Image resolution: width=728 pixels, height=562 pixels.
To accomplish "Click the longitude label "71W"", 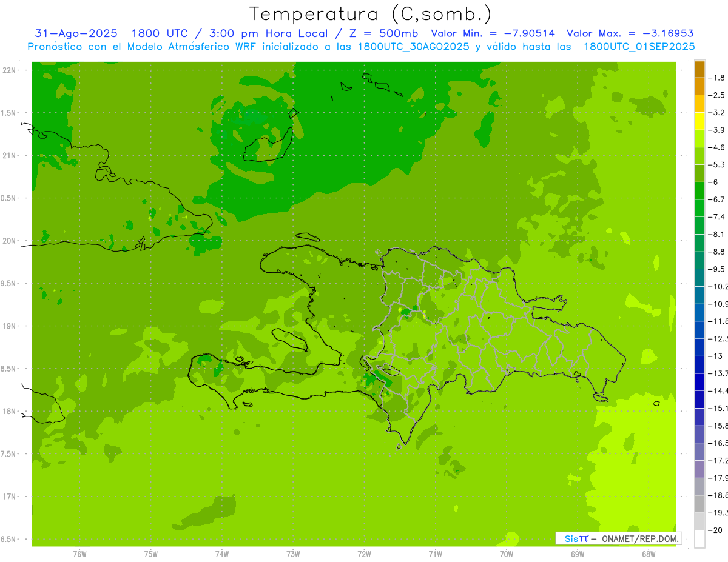I will (x=435, y=554).
